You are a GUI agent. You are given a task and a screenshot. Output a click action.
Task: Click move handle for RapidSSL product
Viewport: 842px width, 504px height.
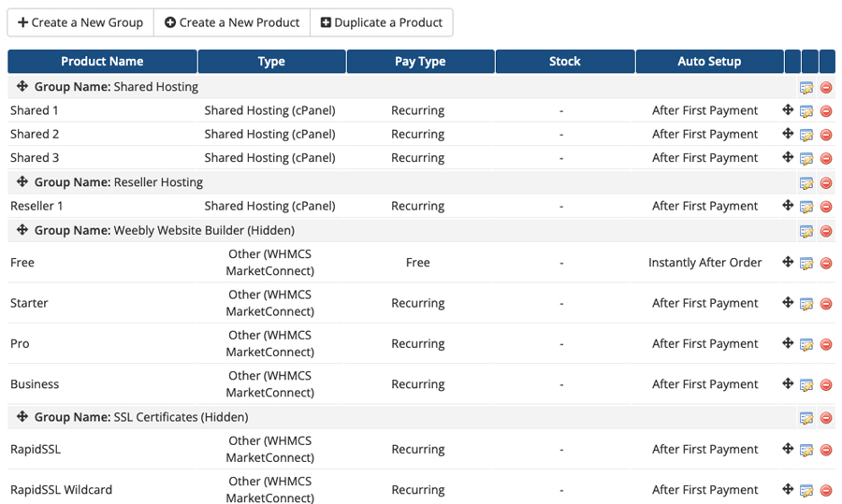[x=788, y=448]
